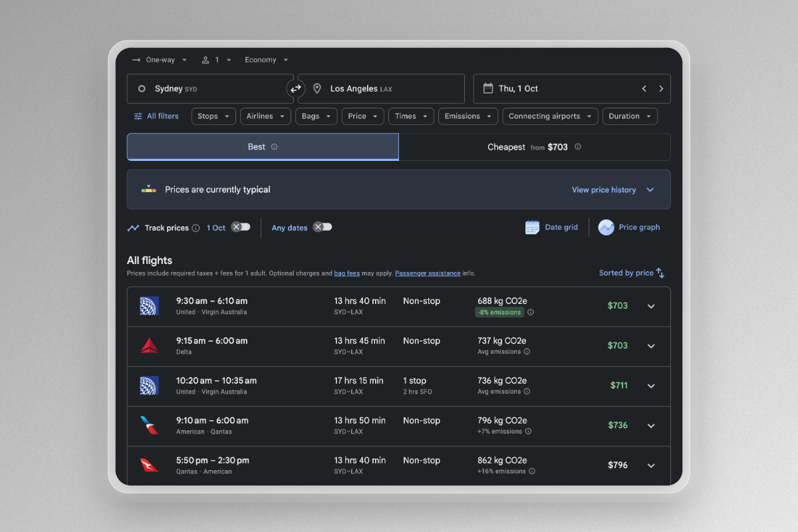The height and width of the screenshot is (532, 798).
Task: Click '17 hrs 15 min' duration
Action: point(358,381)
